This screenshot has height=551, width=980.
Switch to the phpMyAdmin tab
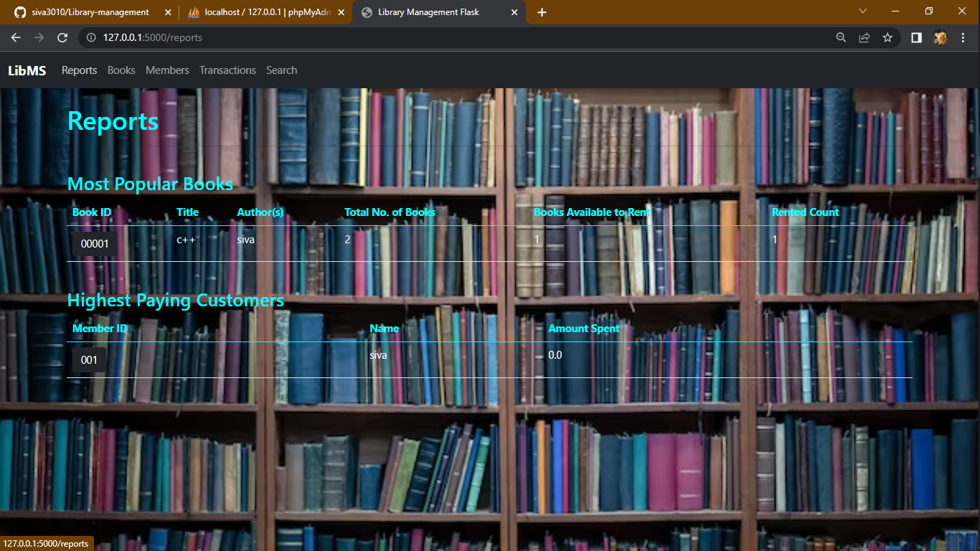(x=265, y=12)
